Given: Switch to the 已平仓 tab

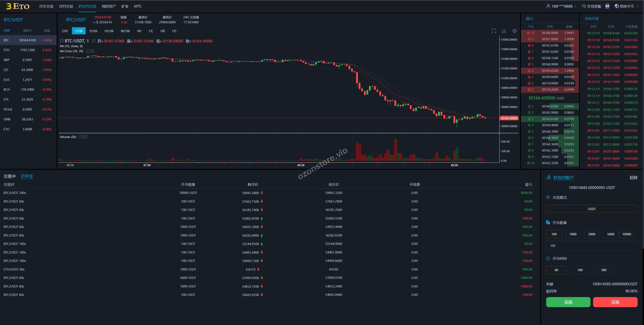Looking at the screenshot, I should point(27,176).
